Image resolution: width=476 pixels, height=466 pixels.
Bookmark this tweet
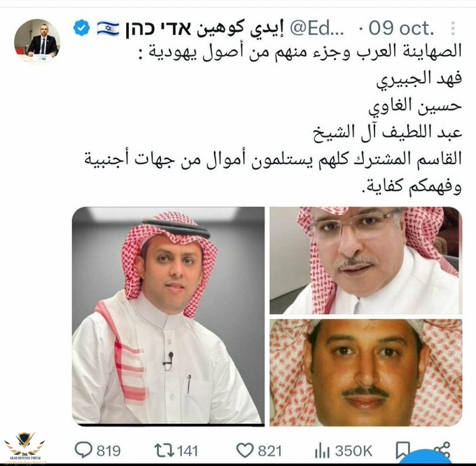[403, 451]
